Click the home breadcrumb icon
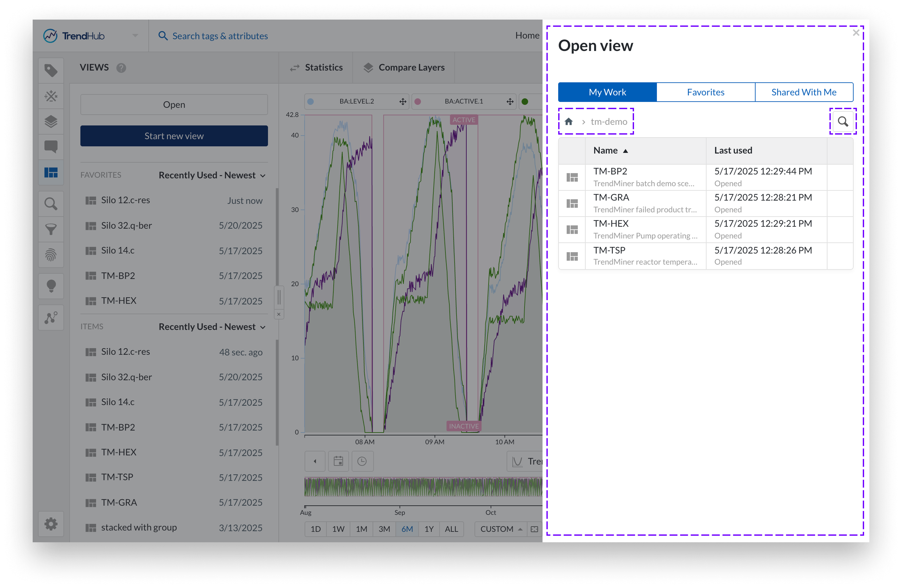Viewport: 902px width, 588px height. click(x=568, y=121)
